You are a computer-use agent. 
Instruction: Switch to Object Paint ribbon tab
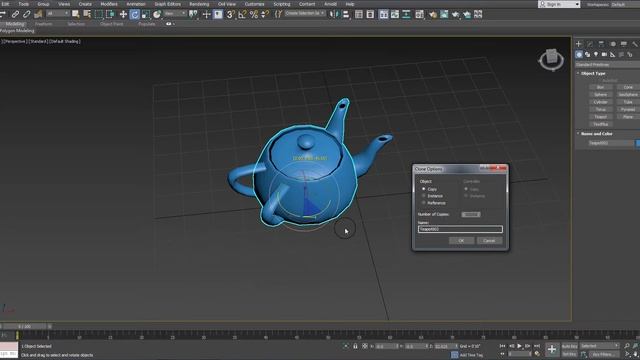click(111, 24)
